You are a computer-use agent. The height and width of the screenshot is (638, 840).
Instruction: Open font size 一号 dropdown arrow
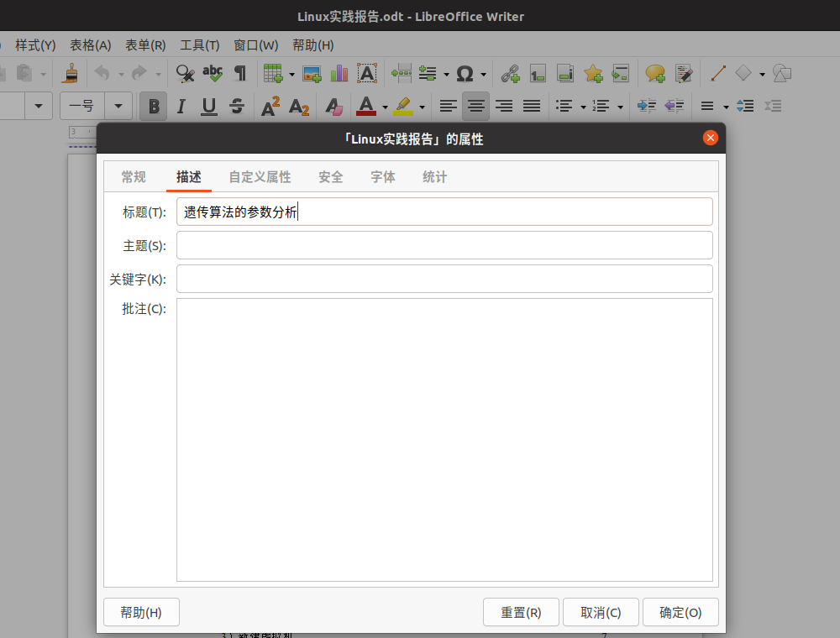(x=118, y=106)
